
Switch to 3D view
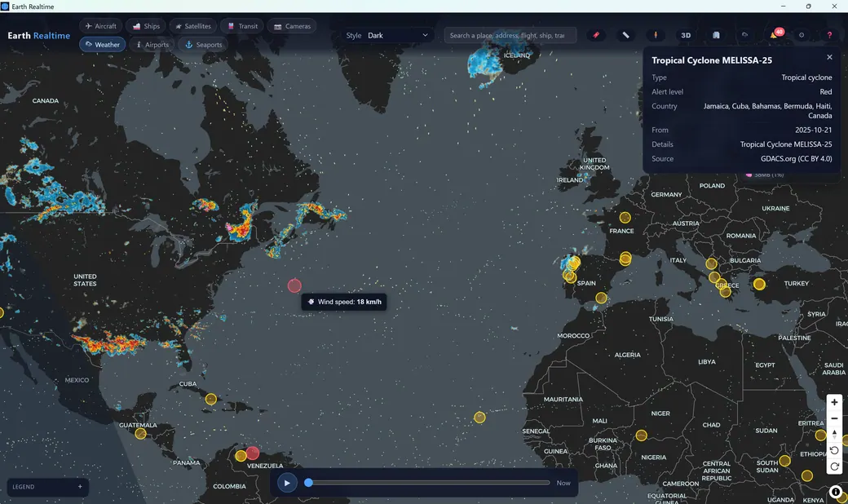point(686,35)
